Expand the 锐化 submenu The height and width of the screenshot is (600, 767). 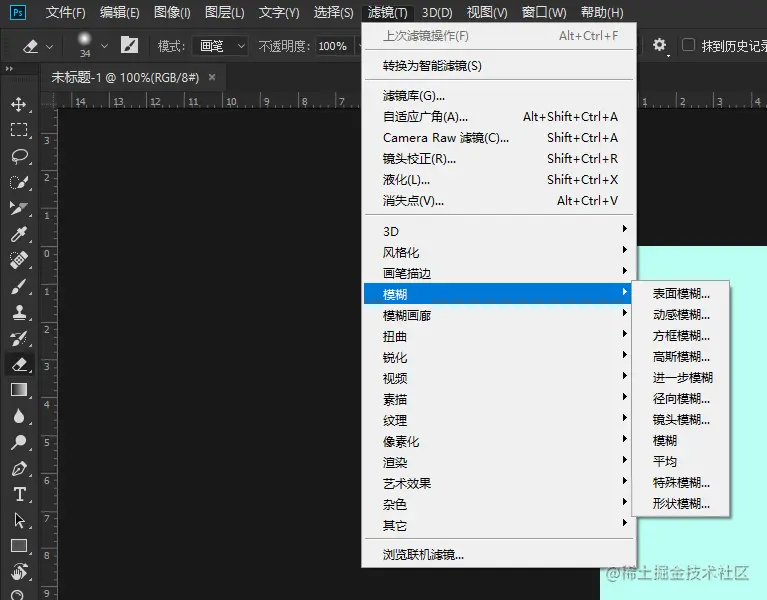coord(498,357)
